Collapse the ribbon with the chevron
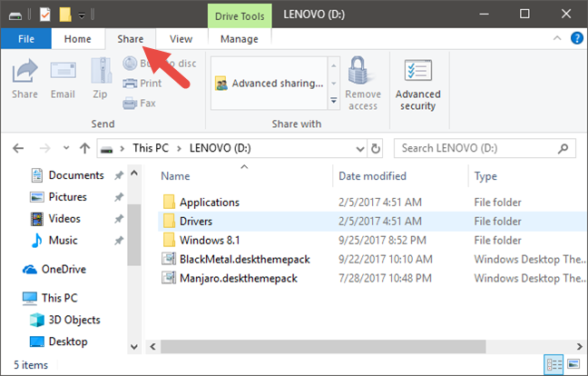 point(557,38)
